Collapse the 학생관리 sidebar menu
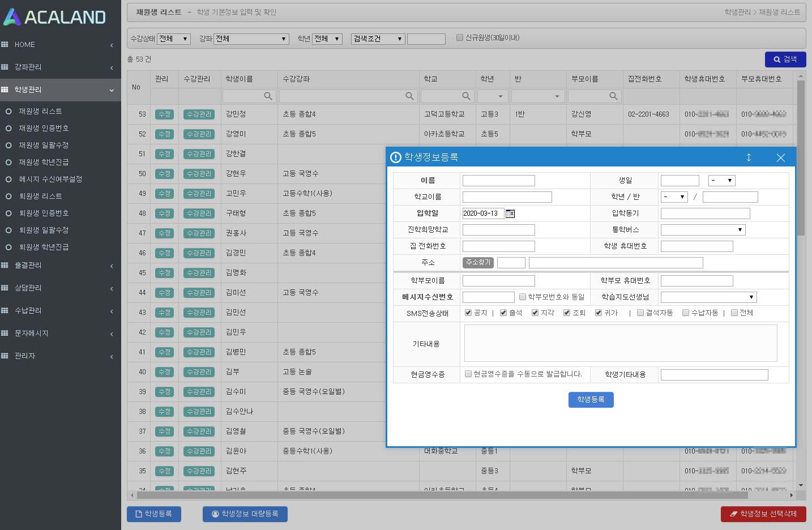This screenshot has width=812, height=530. coord(61,89)
